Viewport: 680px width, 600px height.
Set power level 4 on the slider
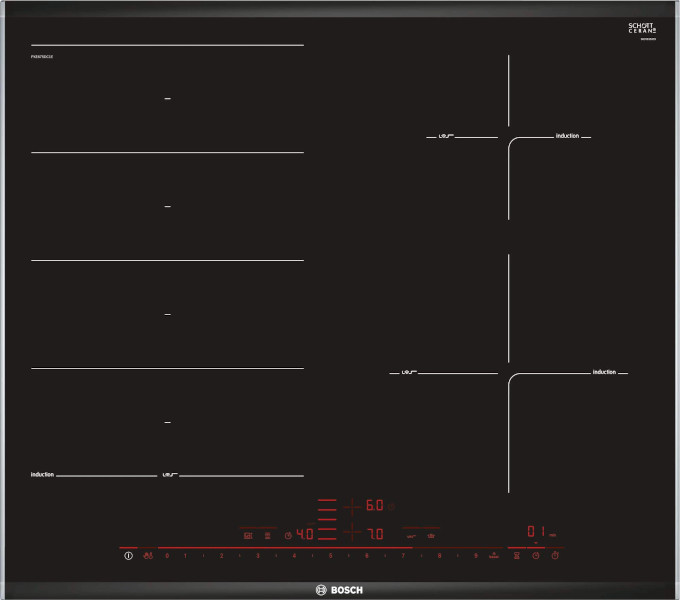pyautogui.click(x=294, y=556)
